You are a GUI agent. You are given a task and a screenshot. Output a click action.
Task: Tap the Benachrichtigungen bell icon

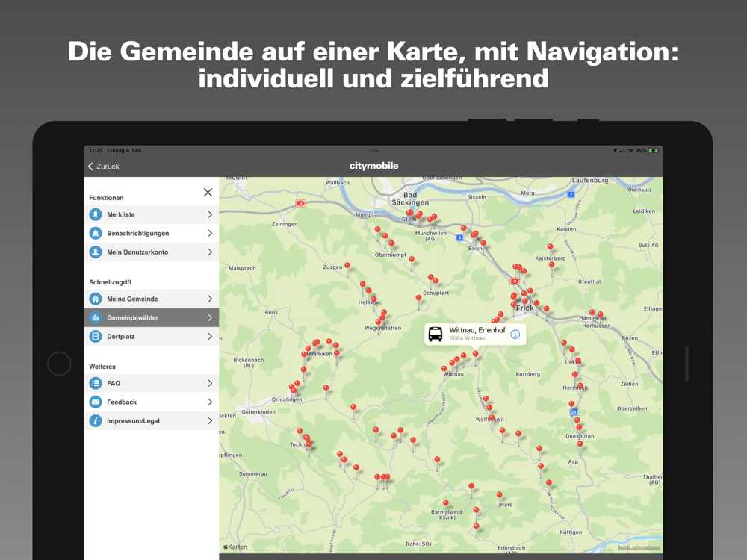coord(96,233)
